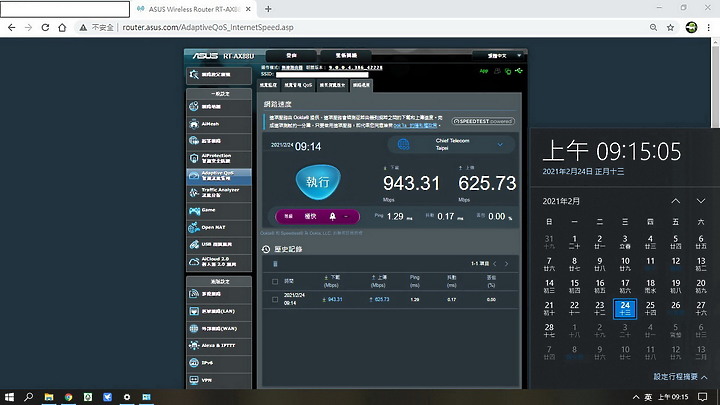This screenshot has height=405, width=720.
Task: Go to previous page of history records
Action: coord(495,264)
